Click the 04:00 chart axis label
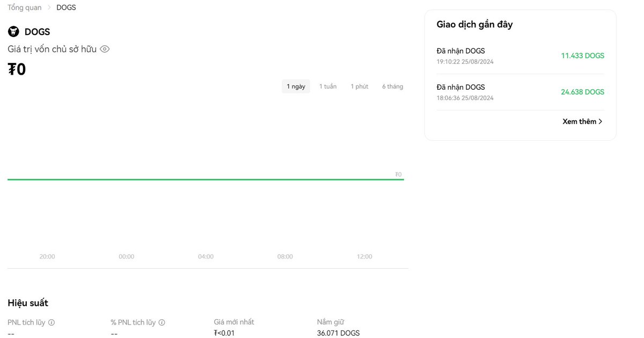The image size is (644, 338). (206, 257)
